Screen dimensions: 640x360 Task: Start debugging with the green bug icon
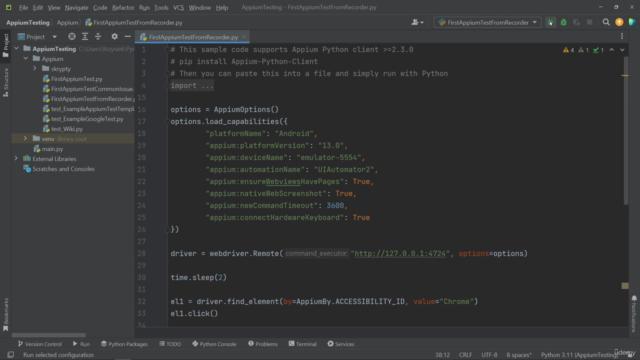coord(564,22)
